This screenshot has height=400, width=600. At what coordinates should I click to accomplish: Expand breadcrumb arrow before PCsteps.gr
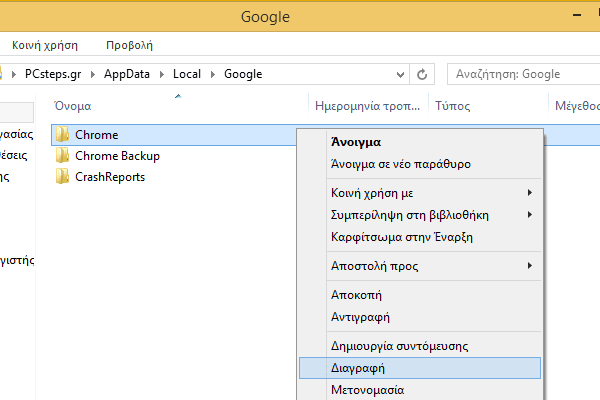[14, 74]
